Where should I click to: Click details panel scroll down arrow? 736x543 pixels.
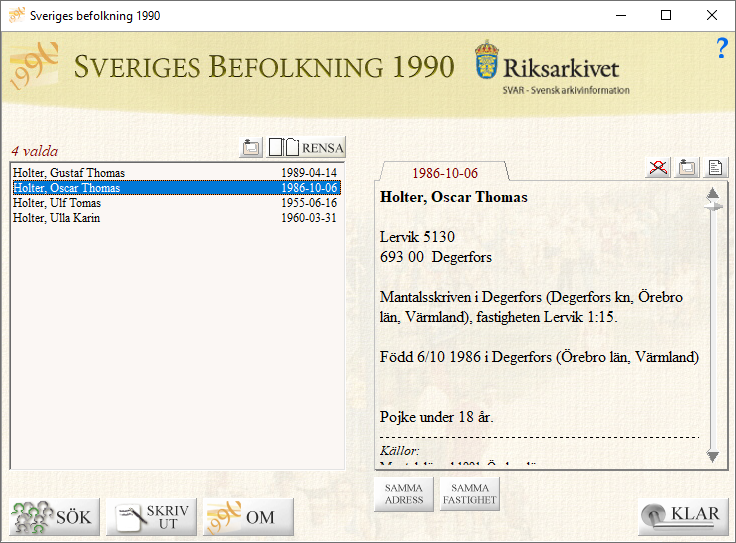[713, 456]
